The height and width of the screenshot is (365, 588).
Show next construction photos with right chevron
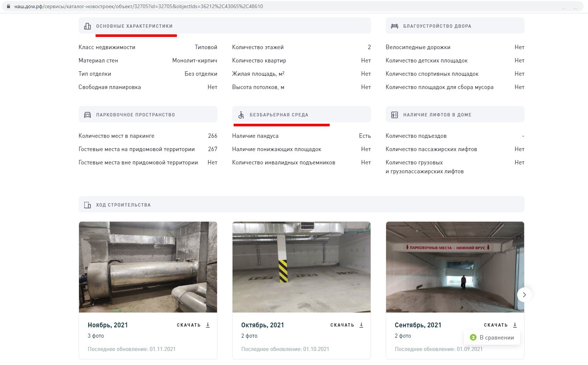tap(524, 295)
